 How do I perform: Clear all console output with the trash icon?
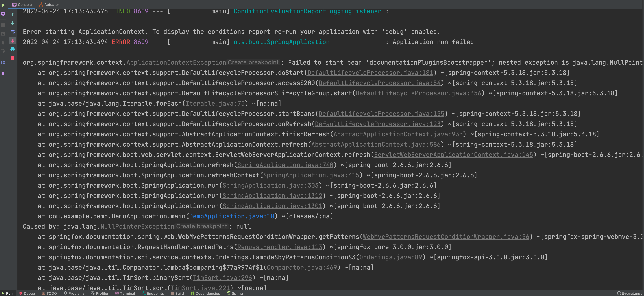[x=12, y=58]
